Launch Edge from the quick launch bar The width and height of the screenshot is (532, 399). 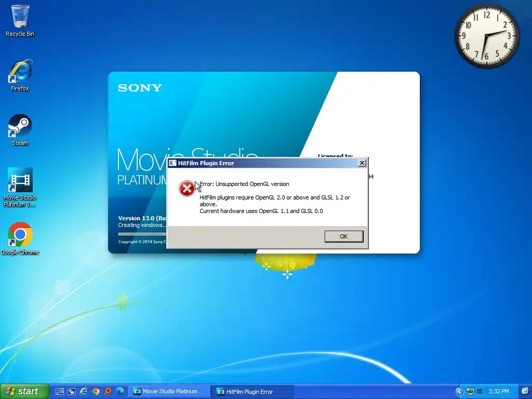119,392
